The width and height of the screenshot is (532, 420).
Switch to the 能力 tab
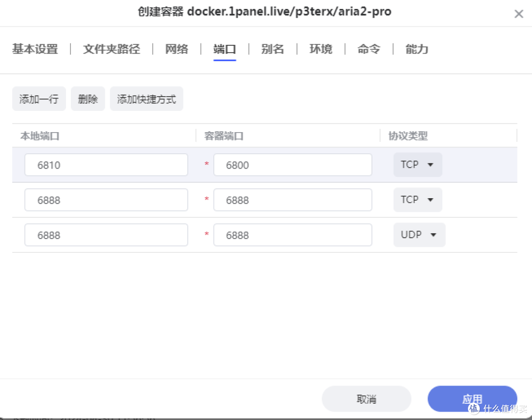pos(416,49)
